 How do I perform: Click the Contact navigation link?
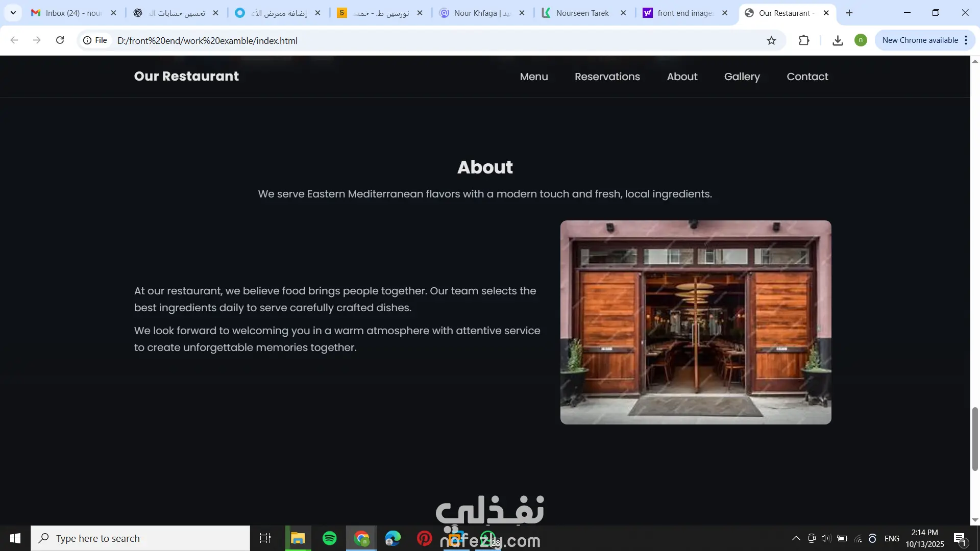(x=807, y=77)
